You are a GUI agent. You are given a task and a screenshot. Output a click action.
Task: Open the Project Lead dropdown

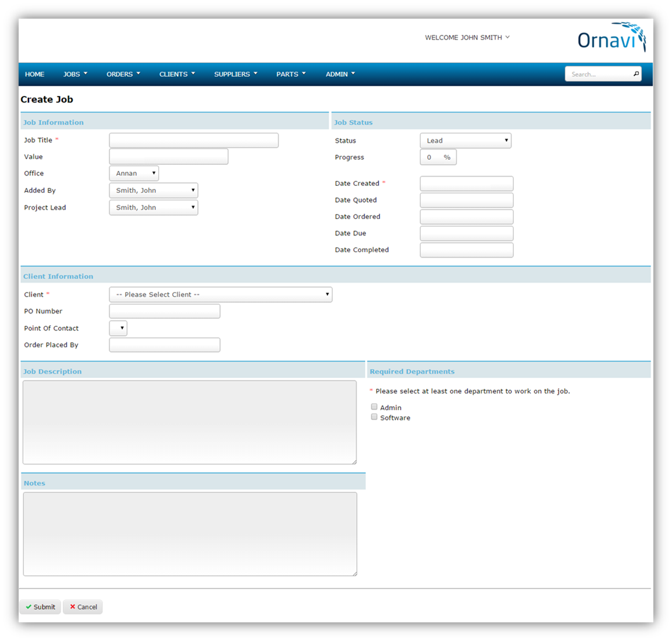153,207
